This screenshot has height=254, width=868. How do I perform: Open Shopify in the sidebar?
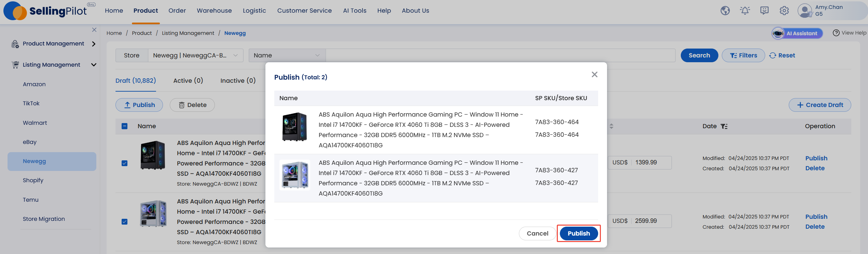tap(33, 180)
